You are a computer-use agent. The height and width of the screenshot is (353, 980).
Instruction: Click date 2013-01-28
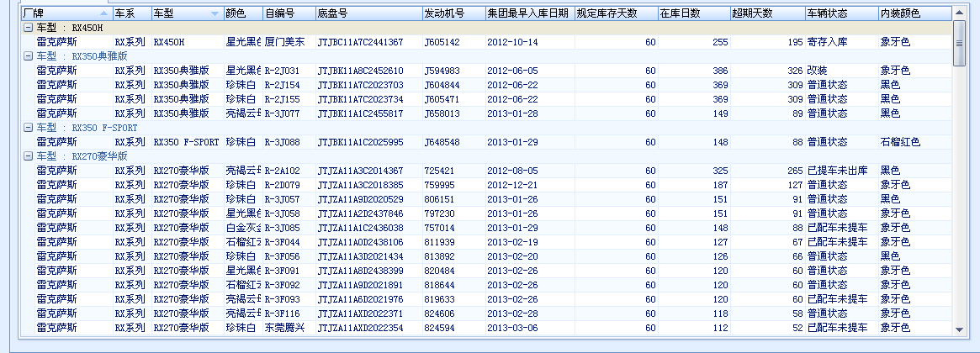(x=512, y=113)
